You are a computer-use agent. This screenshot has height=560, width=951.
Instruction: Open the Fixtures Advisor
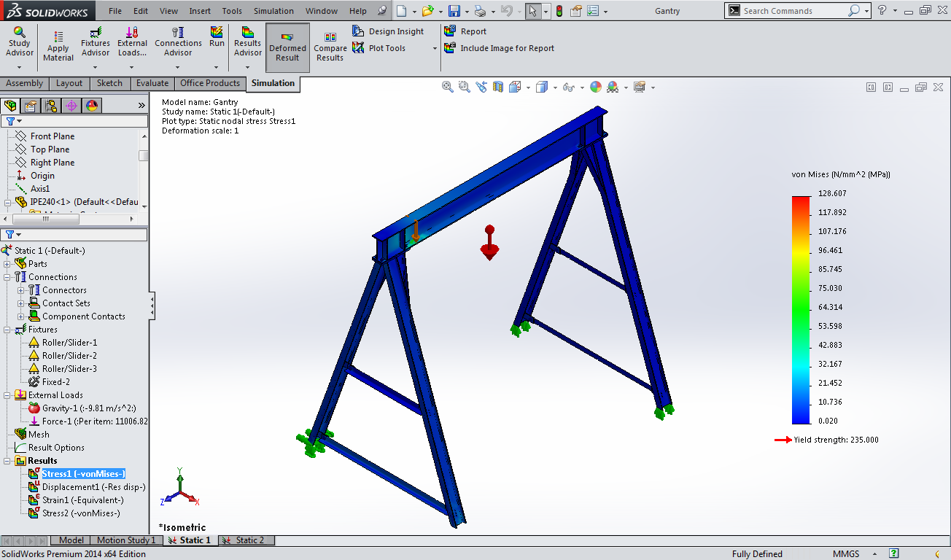pos(96,42)
